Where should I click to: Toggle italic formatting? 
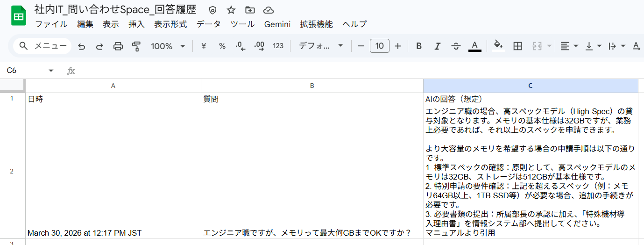pyautogui.click(x=437, y=46)
